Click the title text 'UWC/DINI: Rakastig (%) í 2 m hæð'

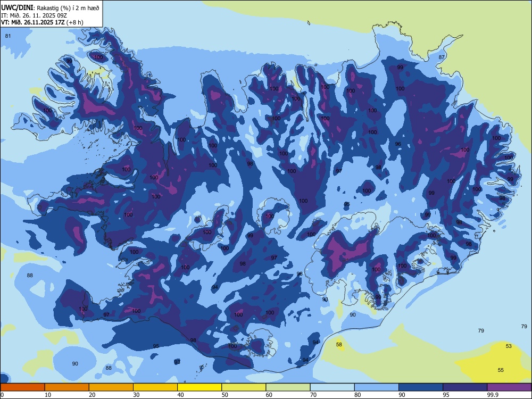[50, 7]
